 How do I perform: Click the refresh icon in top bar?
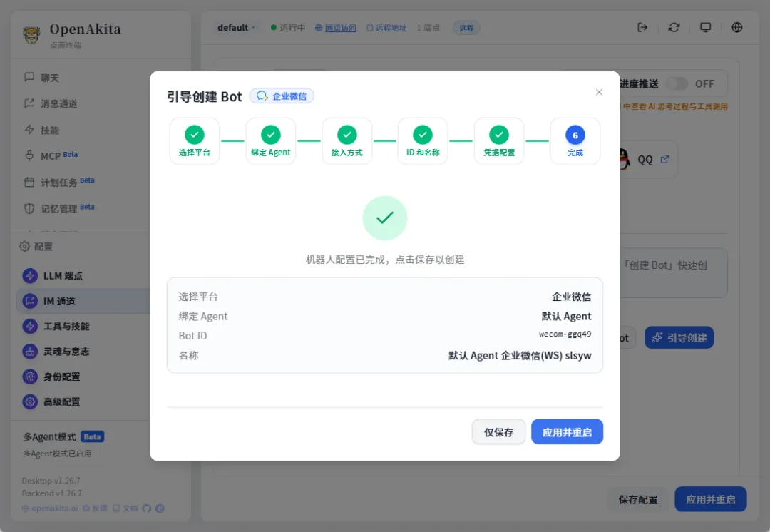[674, 28]
